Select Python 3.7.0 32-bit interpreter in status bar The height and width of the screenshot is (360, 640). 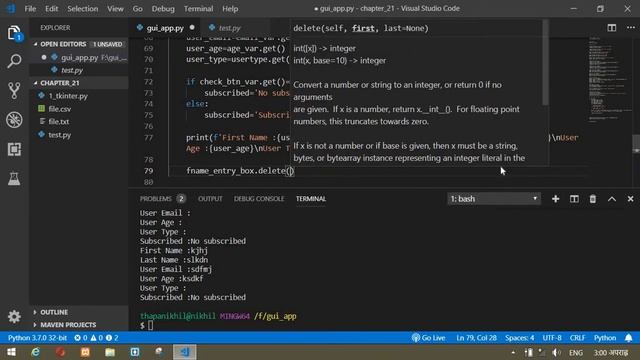coord(37,338)
